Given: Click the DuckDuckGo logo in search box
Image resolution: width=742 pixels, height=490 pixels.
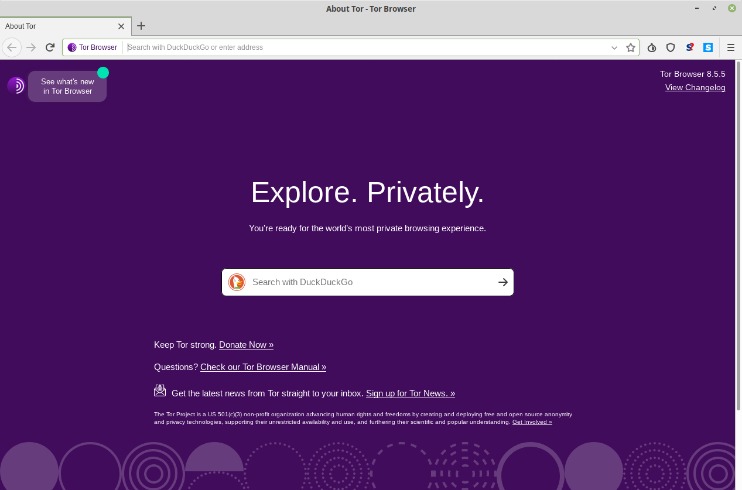Looking at the screenshot, I should pyautogui.click(x=237, y=282).
